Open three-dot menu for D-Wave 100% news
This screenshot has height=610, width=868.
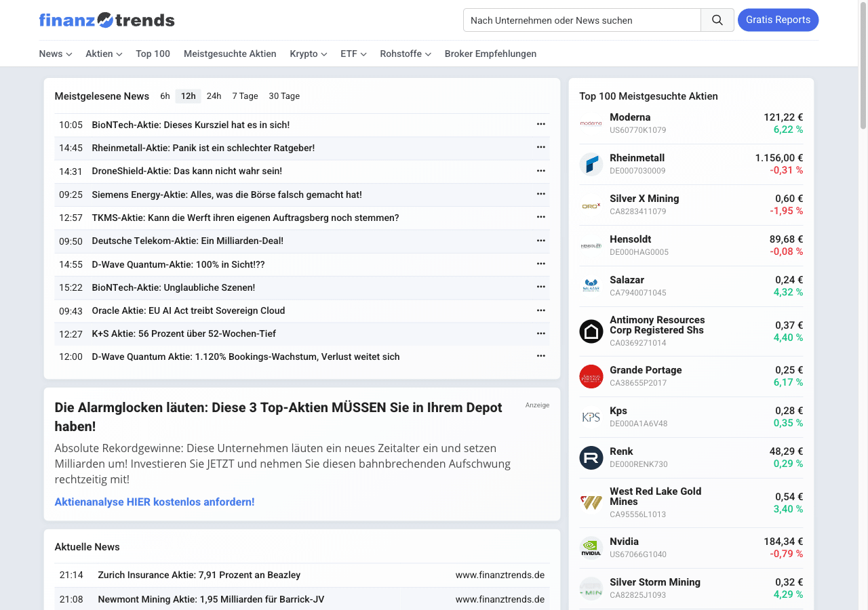click(541, 264)
